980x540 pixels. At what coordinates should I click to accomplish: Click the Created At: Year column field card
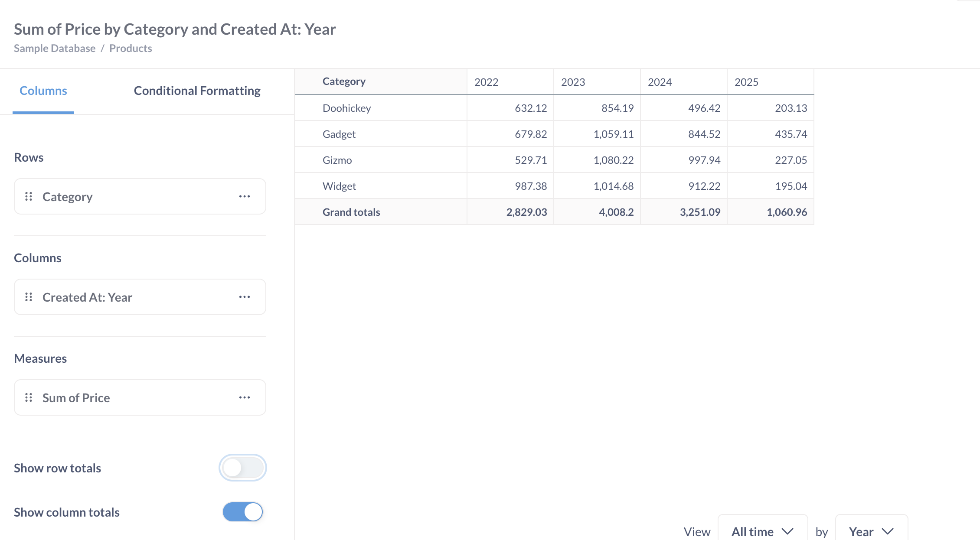point(140,297)
